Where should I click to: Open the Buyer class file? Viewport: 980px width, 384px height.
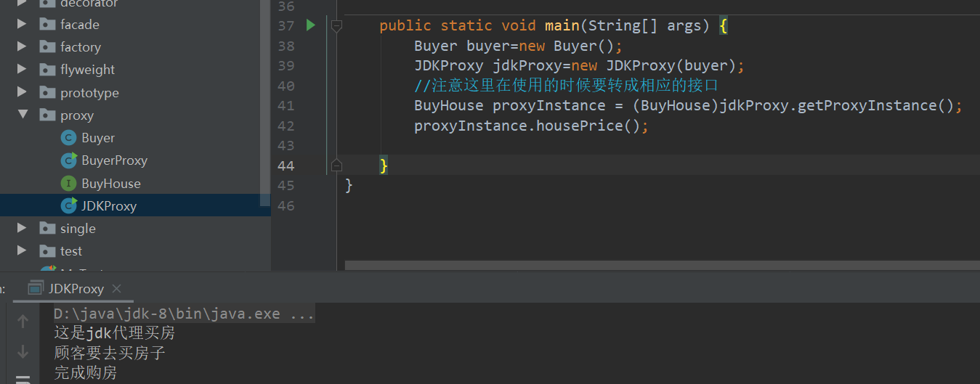pos(98,138)
